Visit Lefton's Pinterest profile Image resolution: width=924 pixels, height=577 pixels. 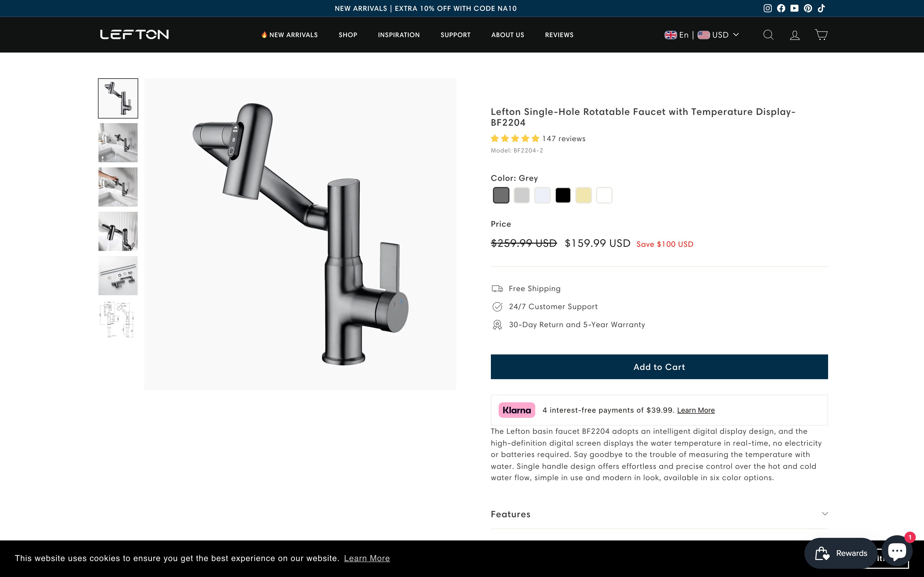[807, 8]
